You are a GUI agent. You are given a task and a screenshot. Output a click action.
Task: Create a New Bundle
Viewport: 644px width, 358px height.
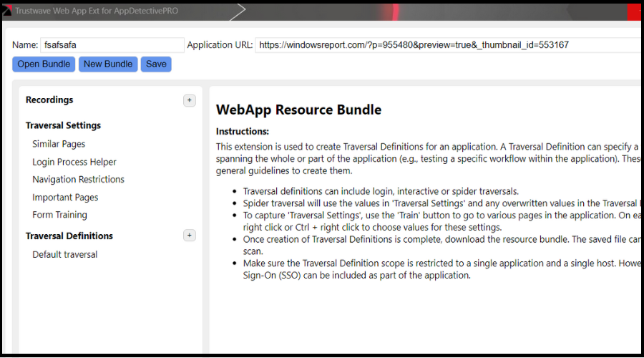click(108, 64)
